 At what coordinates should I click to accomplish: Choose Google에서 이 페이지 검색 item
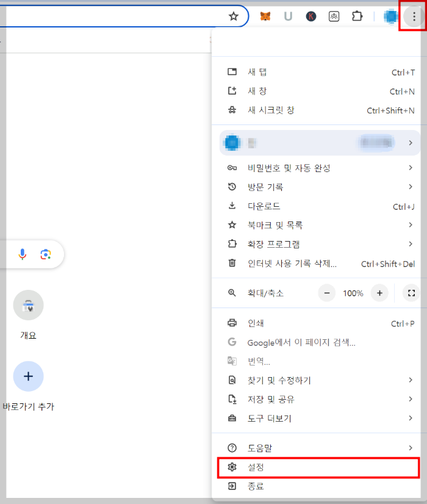[x=321, y=342]
